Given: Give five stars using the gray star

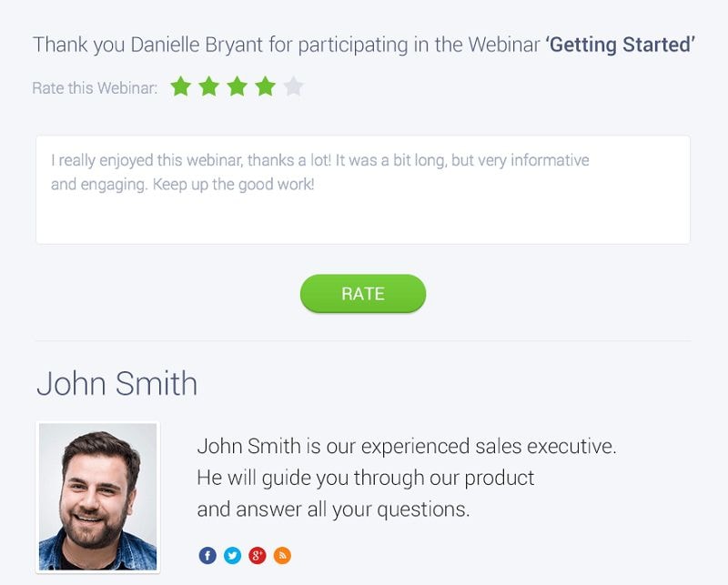Looking at the screenshot, I should (293, 87).
